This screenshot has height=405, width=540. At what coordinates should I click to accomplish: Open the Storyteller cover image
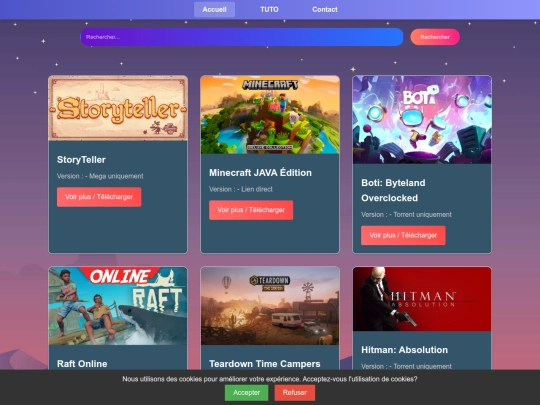[x=118, y=108]
